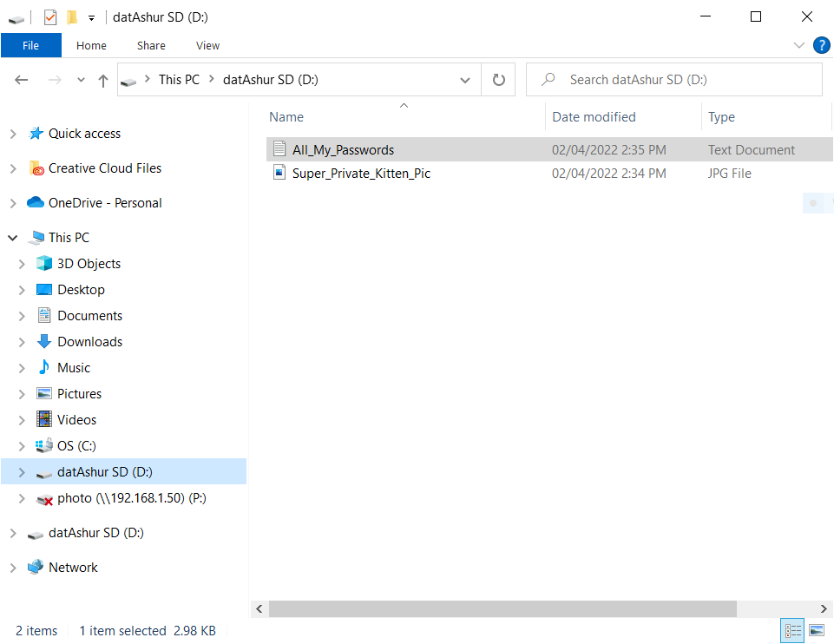Click the Network globe icon
The height and width of the screenshot is (644, 834).
point(36,567)
